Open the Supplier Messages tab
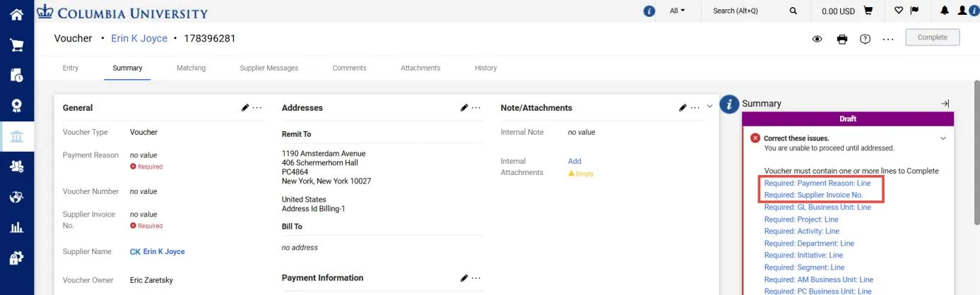 [x=269, y=68]
